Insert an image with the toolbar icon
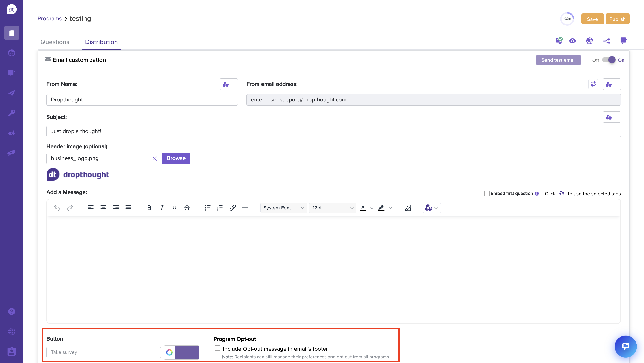644x363 pixels. tap(407, 208)
